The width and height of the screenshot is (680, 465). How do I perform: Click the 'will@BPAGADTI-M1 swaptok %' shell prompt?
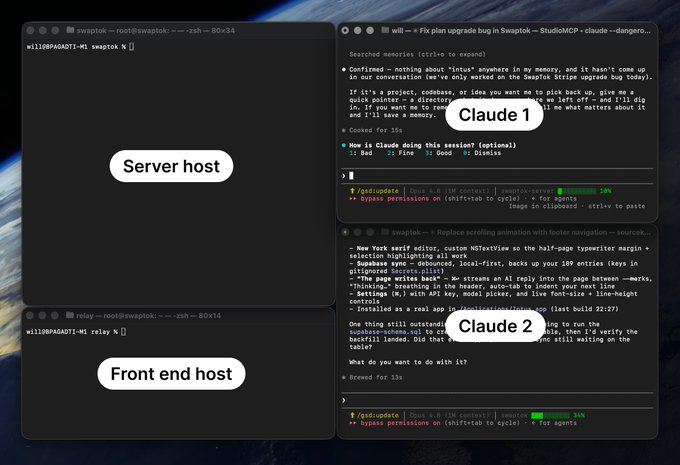tap(76, 46)
